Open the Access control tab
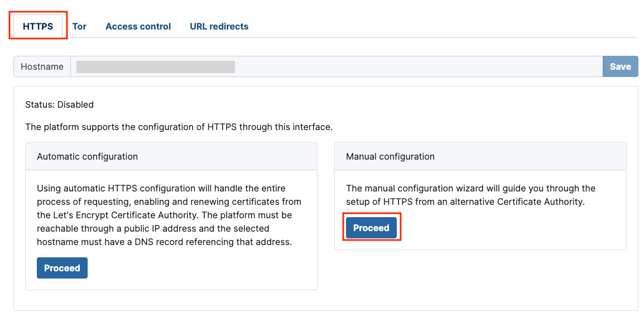This screenshot has height=331, width=644. tap(138, 26)
